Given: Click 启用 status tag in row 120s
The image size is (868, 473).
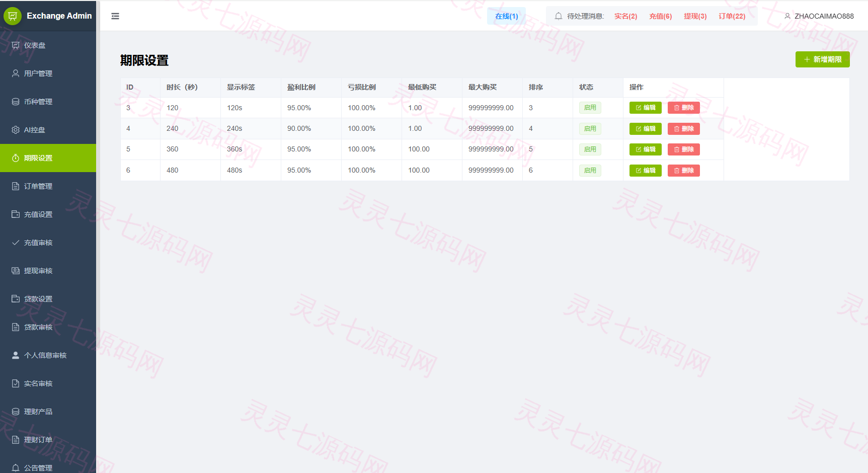Looking at the screenshot, I should coord(590,108).
